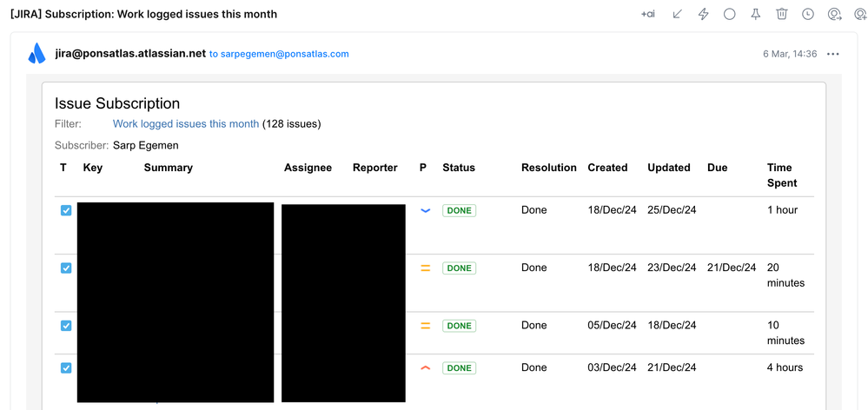The height and width of the screenshot is (410, 868).
Task: Click the 'Issue Subscription' heading
Action: click(x=117, y=103)
